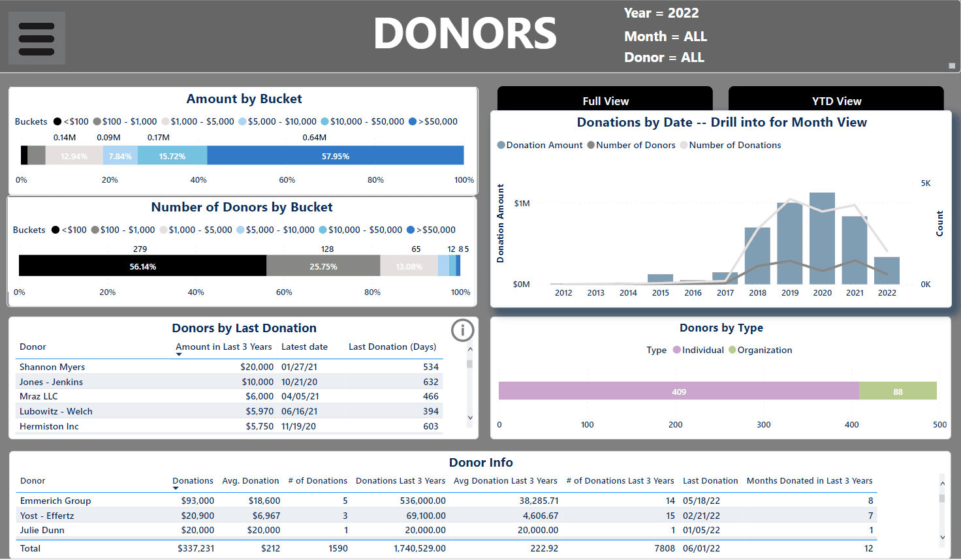Screen dimensions: 961x560
Task: Select the 12.94% bar segment
Action: (74, 155)
